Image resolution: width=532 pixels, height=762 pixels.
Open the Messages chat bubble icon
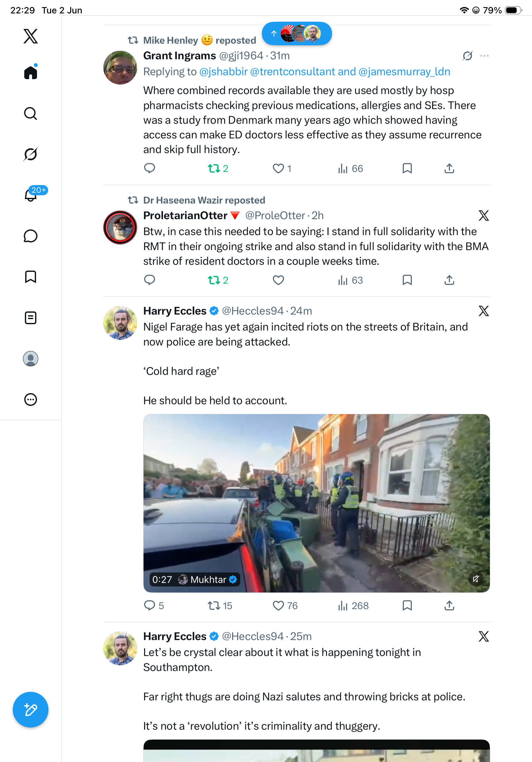[x=31, y=236]
